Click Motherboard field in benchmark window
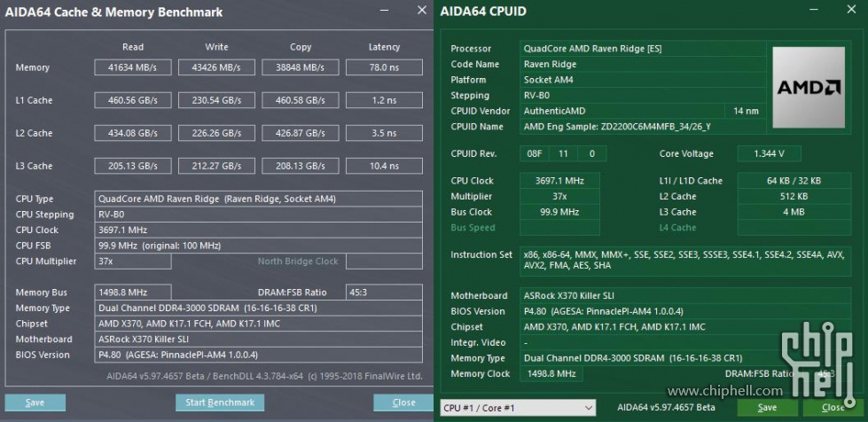This screenshot has width=868, height=422. (259, 339)
